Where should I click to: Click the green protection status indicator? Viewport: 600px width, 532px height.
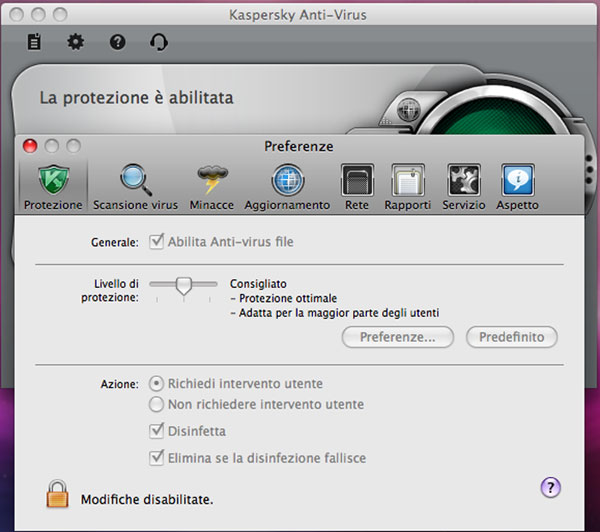click(494, 117)
